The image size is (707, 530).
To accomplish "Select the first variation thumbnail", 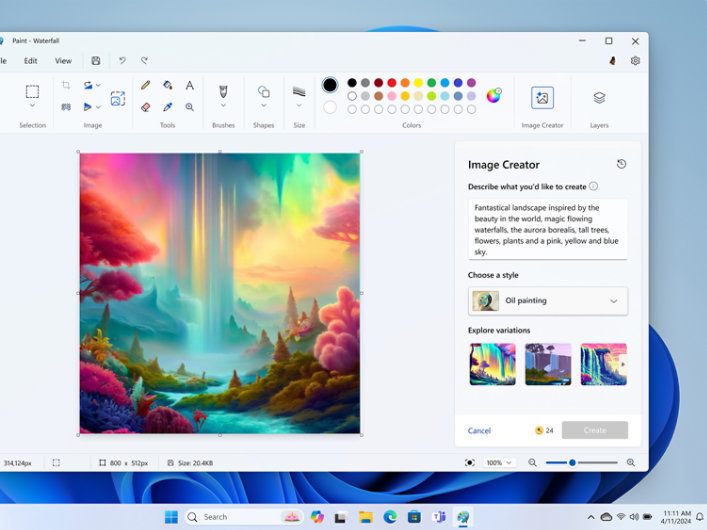I will coord(493,364).
